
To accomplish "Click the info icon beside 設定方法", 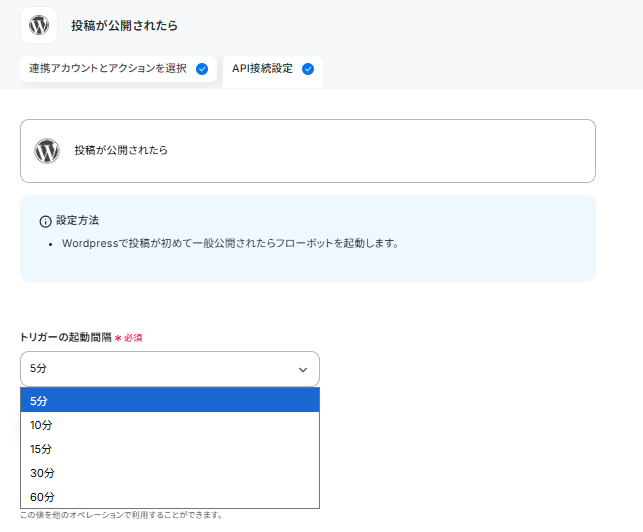I will pyautogui.click(x=45, y=221).
